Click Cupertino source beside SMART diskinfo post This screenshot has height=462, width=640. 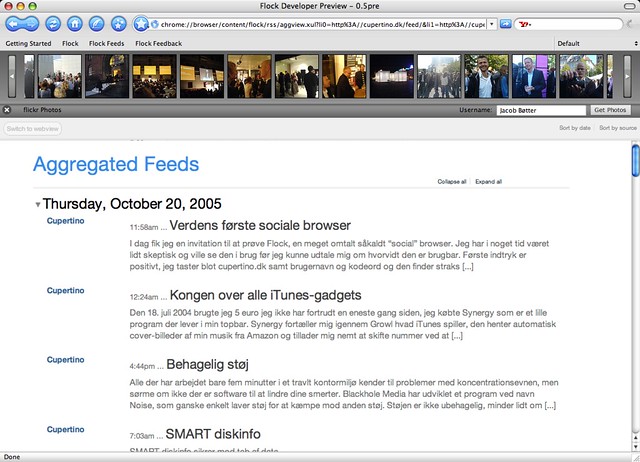tap(65, 430)
